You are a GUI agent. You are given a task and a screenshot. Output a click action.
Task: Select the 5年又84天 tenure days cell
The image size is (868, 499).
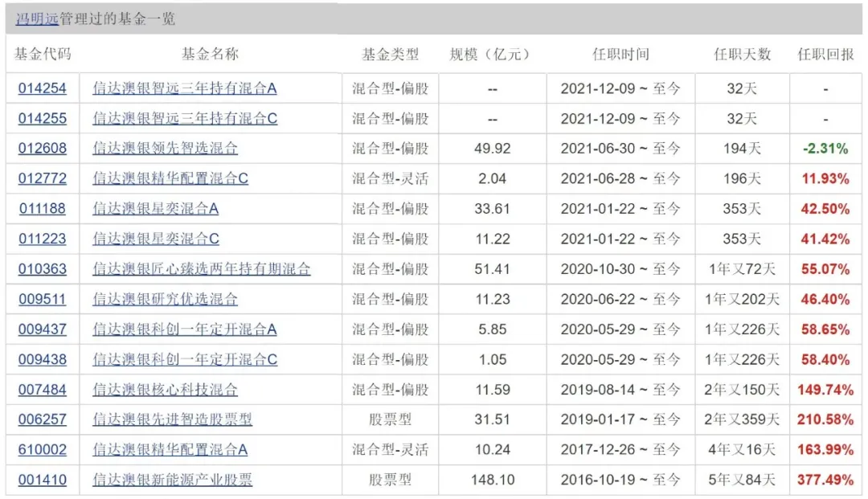pos(742,480)
